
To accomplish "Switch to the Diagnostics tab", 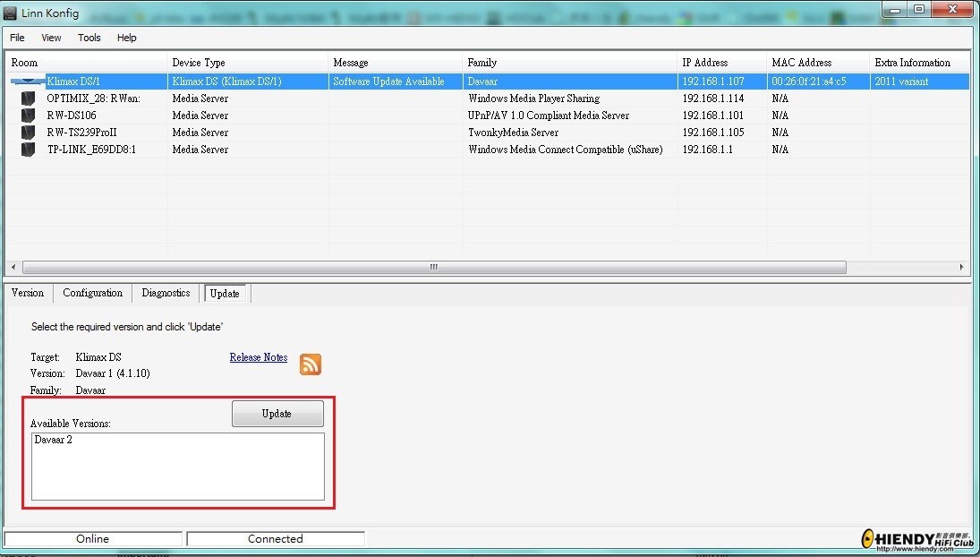I will (x=166, y=293).
